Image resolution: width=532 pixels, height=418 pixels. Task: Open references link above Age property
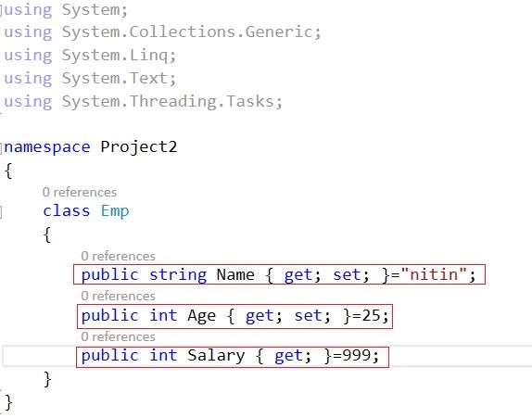click(118, 297)
